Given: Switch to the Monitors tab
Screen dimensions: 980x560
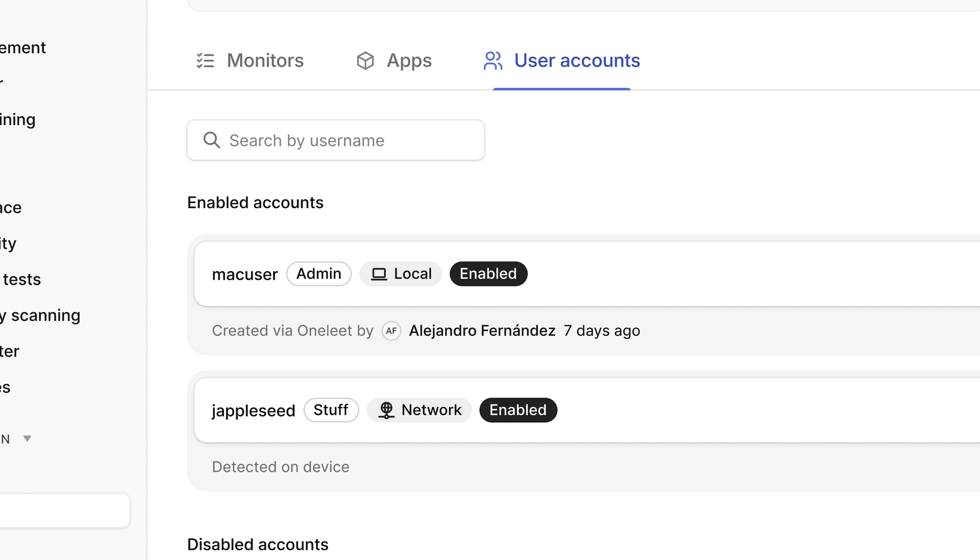Looking at the screenshot, I should [x=250, y=60].
